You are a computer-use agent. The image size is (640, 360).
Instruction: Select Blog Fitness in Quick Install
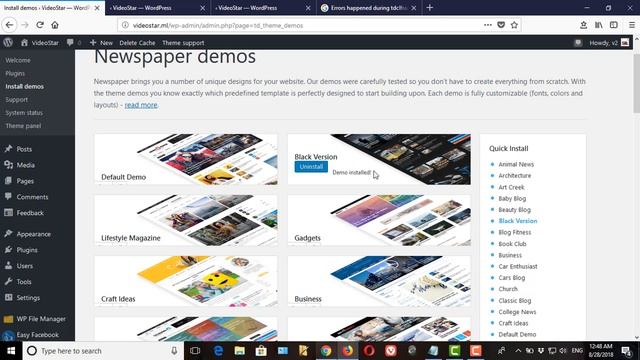coord(515,232)
